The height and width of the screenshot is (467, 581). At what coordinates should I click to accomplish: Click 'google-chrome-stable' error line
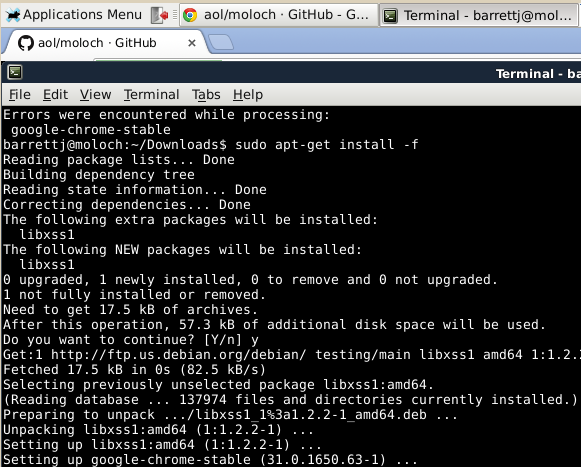pyautogui.click(x=91, y=129)
